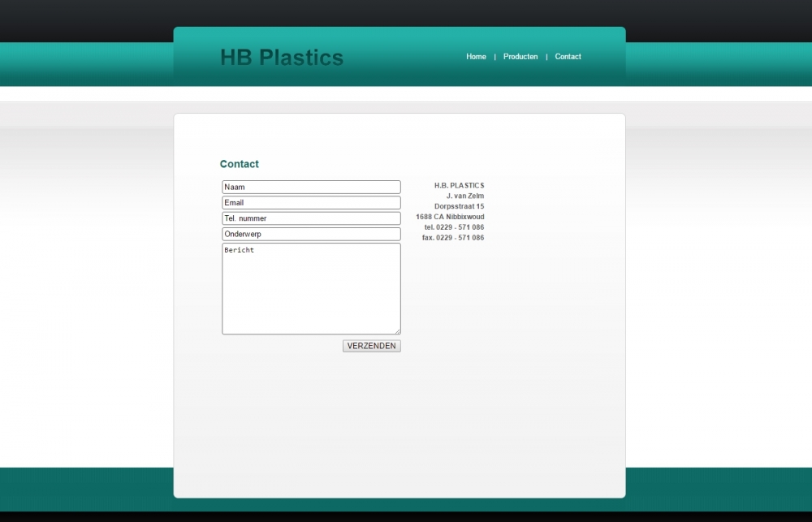812x522 pixels.
Task: Click the Contact page heading
Action: pyautogui.click(x=240, y=164)
